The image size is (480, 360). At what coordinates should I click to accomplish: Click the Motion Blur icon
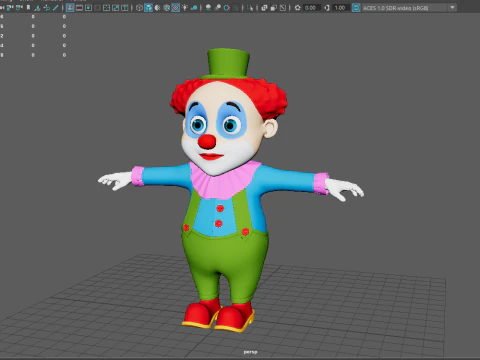tap(217, 8)
